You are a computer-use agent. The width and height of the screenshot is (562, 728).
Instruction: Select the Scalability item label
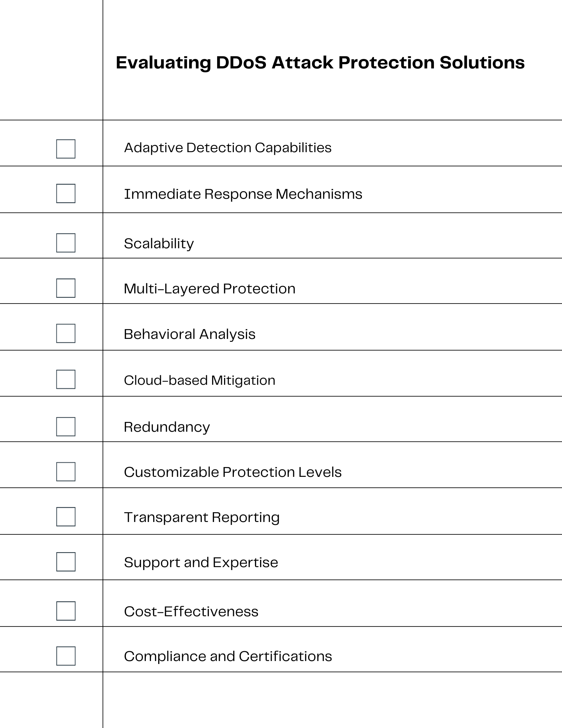(x=159, y=244)
